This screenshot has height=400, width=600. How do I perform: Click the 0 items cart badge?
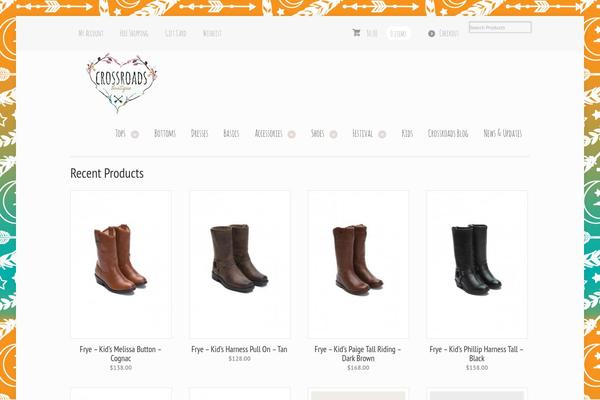(398, 34)
